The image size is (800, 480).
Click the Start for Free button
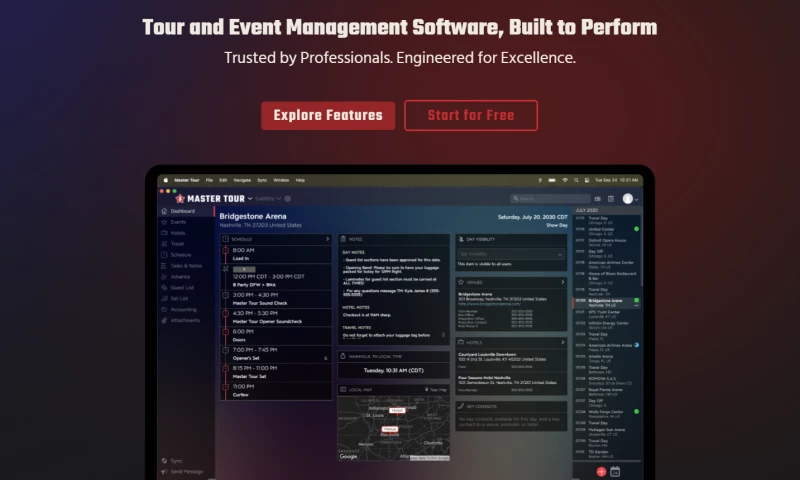(471, 115)
